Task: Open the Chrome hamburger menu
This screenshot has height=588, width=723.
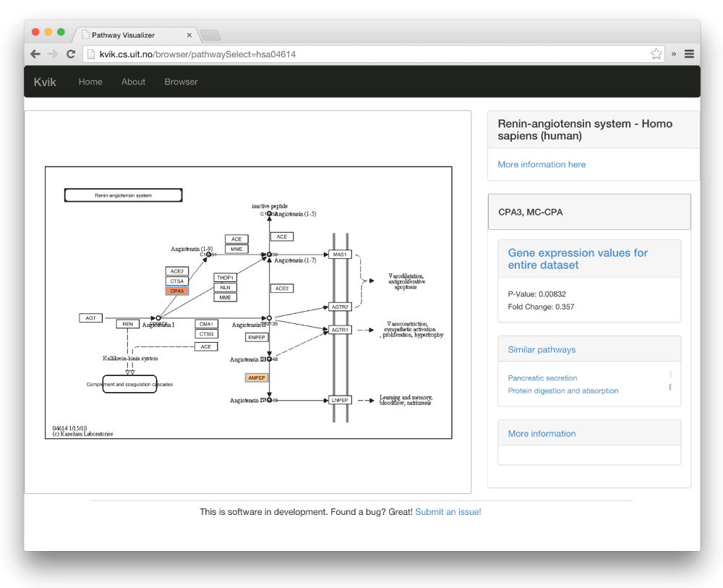Action: (689, 54)
